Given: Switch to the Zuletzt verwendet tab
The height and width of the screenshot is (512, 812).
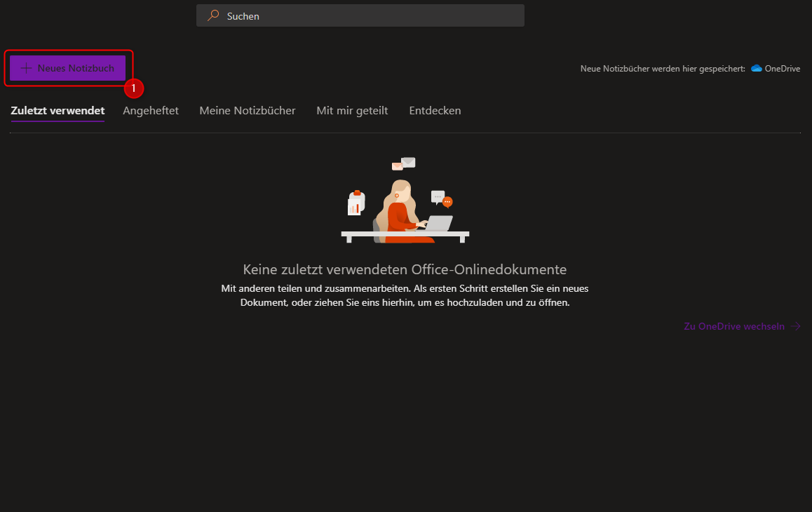Looking at the screenshot, I should click(x=57, y=111).
